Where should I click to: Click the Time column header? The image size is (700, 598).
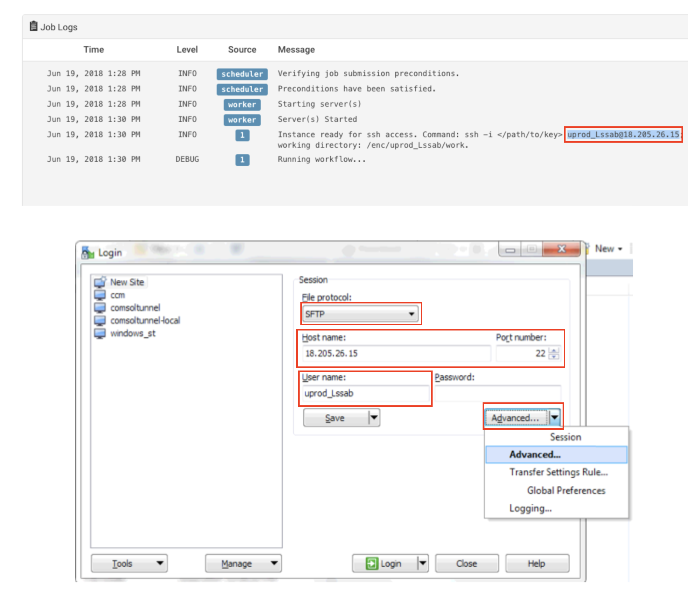point(94,50)
